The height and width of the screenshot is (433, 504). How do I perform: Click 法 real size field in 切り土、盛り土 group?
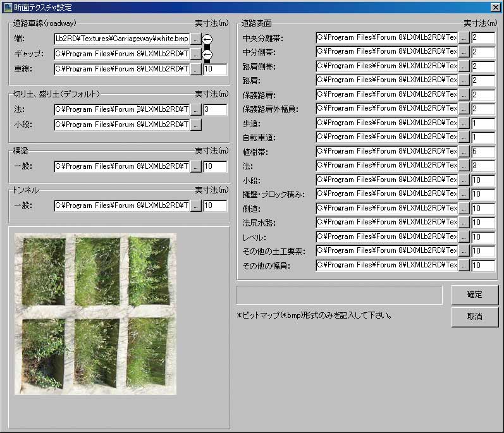[x=215, y=109]
